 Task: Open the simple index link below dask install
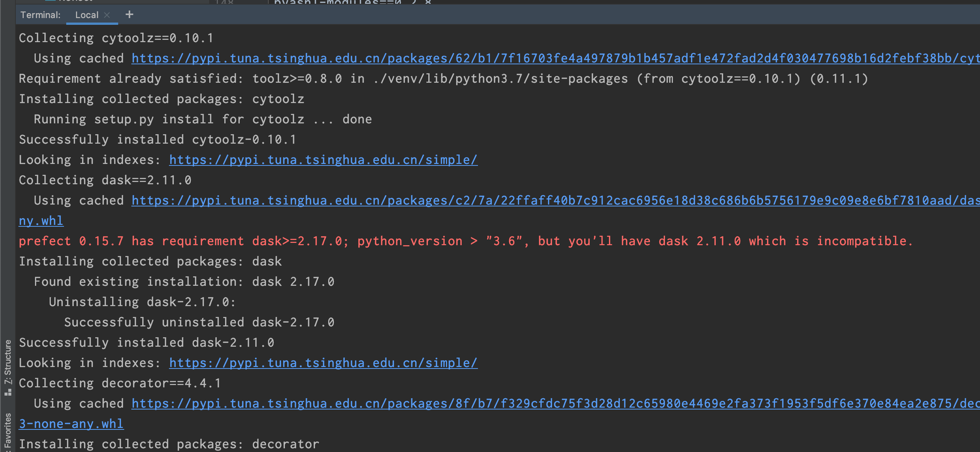tap(323, 362)
